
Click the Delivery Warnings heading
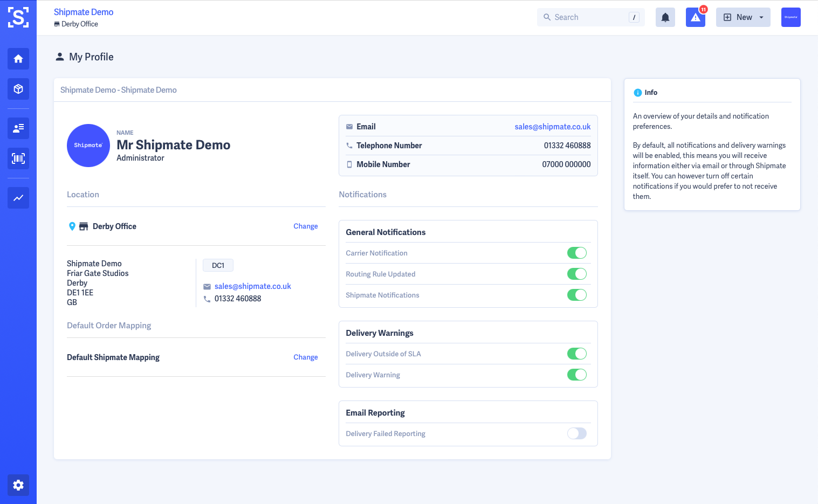[x=380, y=333]
